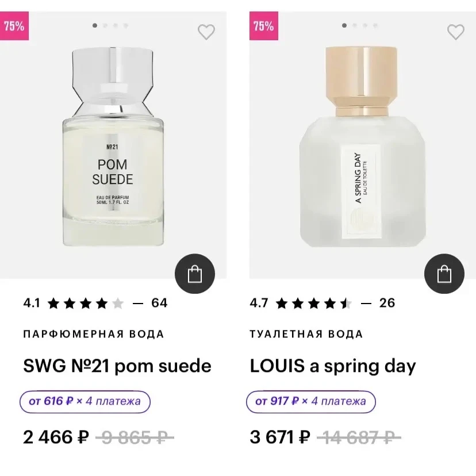Add LOUIS a spring day to shopping bag
Image resolution: width=476 pixels, height=476 pixels.
444,274
